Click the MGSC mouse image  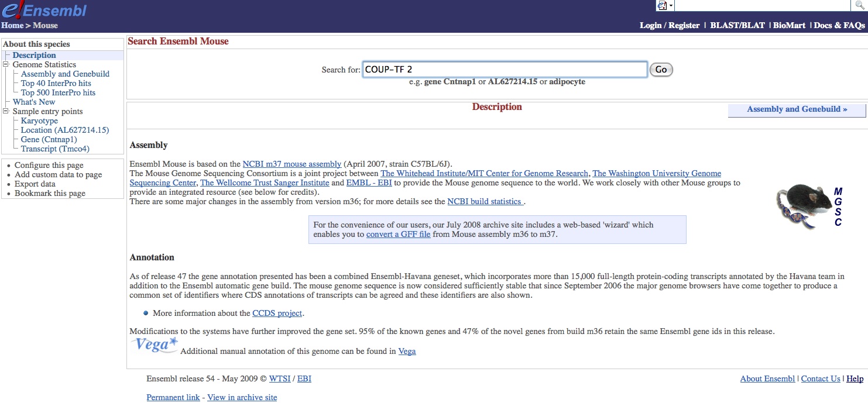[x=808, y=206]
